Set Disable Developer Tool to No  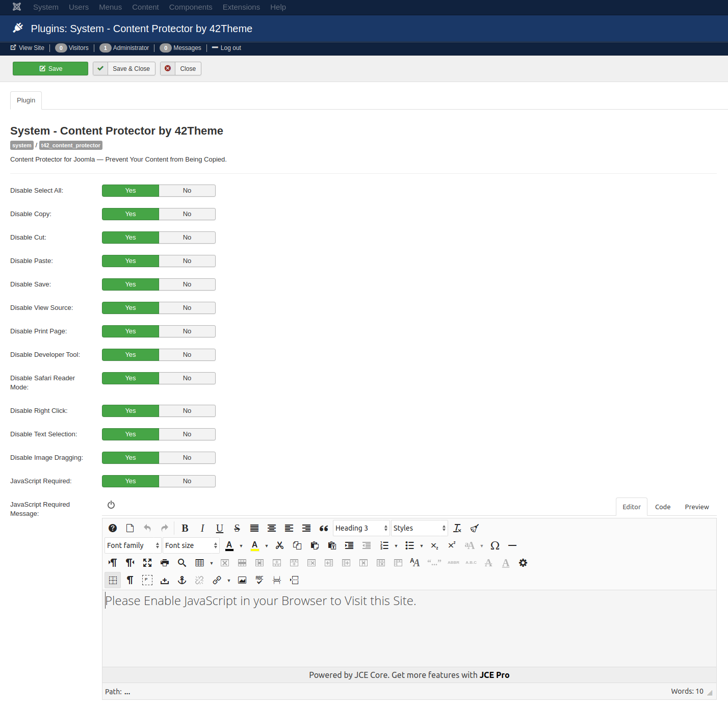[x=187, y=355]
